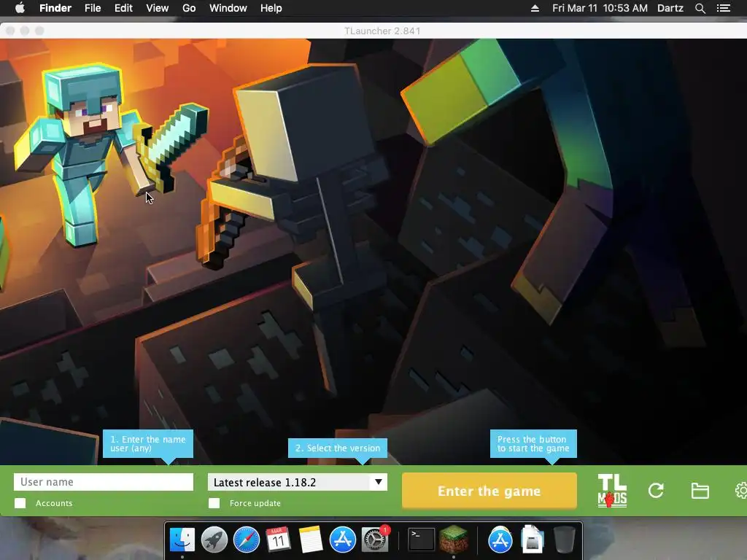Open Notification Center list icon

tap(724, 8)
